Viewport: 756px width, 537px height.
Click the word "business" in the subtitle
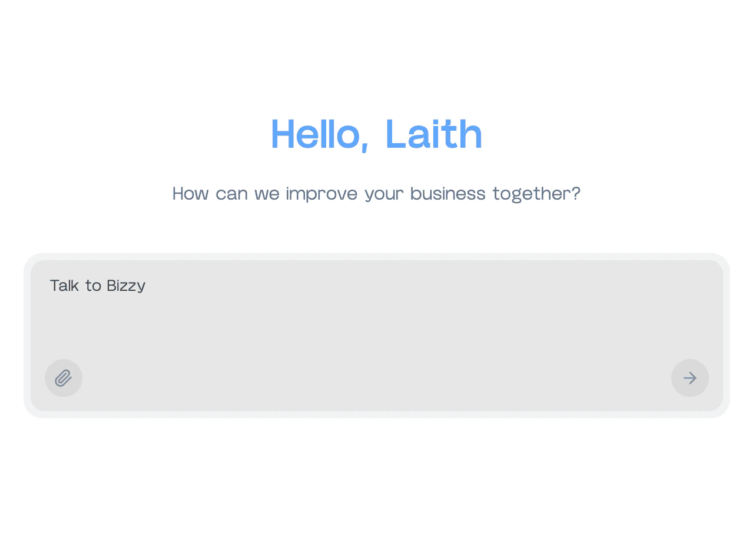pyautogui.click(x=447, y=194)
